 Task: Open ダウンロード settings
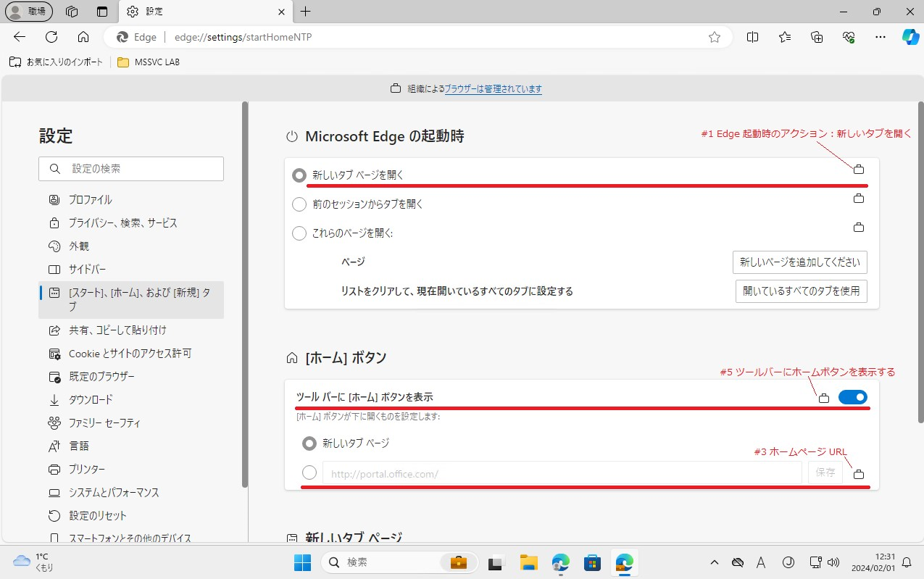pyautogui.click(x=131, y=400)
